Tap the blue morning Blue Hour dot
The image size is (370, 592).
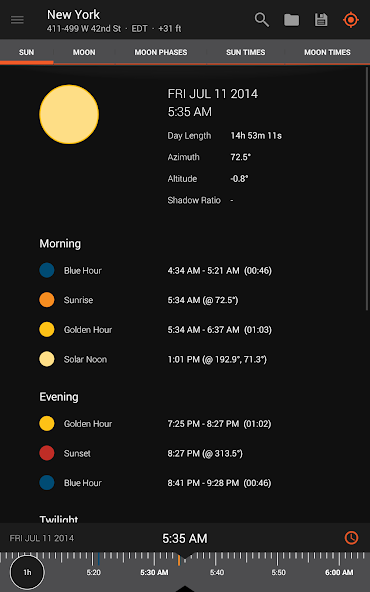click(47, 270)
